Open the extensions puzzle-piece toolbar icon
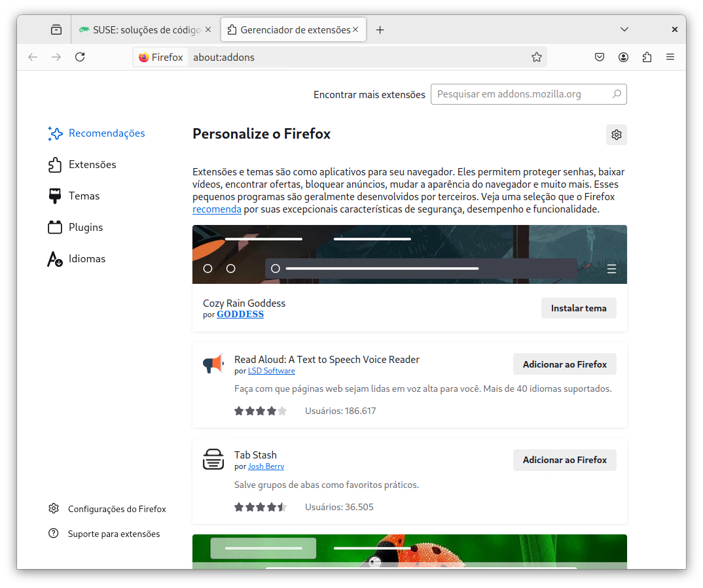 click(647, 57)
